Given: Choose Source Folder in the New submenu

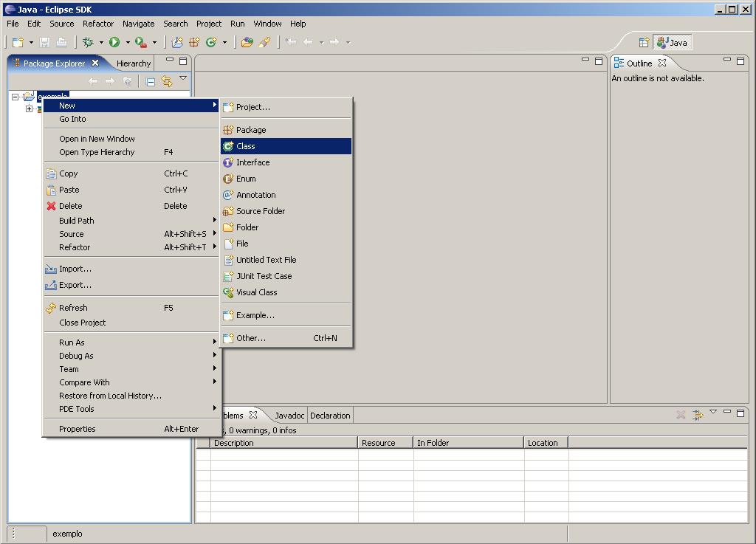Looking at the screenshot, I should [x=286, y=212].
